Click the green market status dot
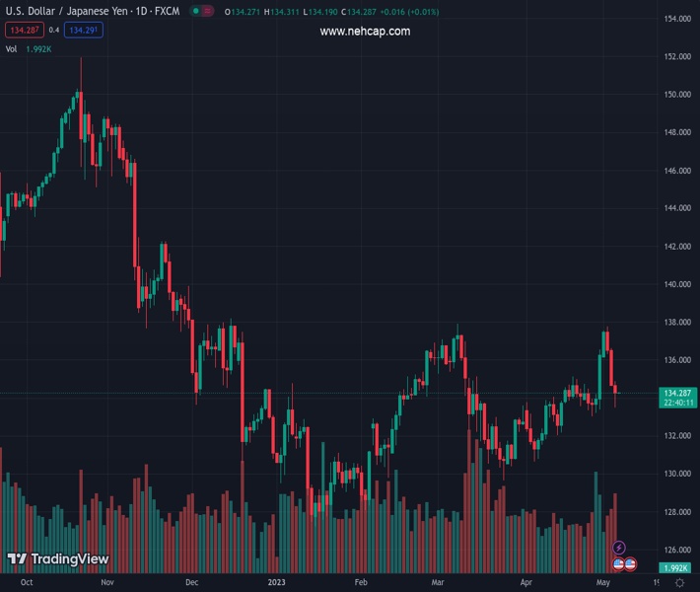Viewport: 700px width, 592px height. pyautogui.click(x=196, y=12)
